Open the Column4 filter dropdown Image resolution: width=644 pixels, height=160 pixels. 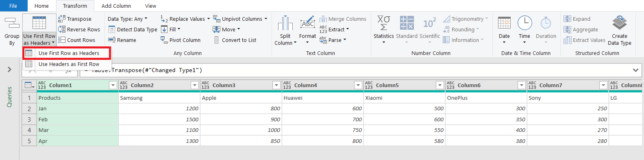pyautogui.click(x=358, y=85)
